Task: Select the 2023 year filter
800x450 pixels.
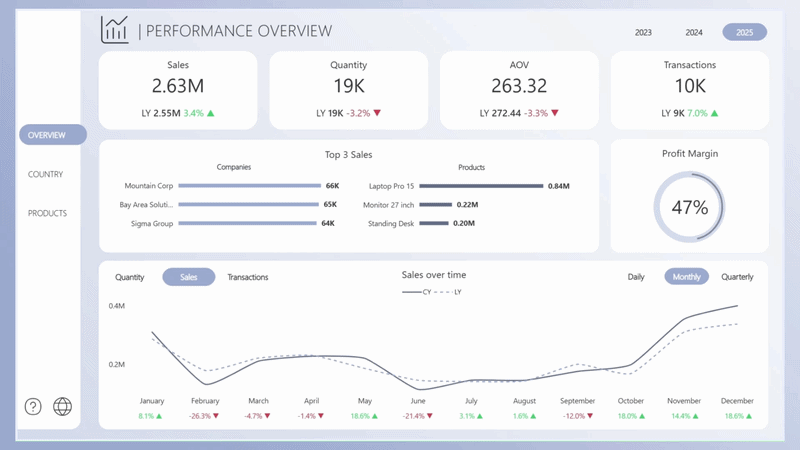Action: 643,32
